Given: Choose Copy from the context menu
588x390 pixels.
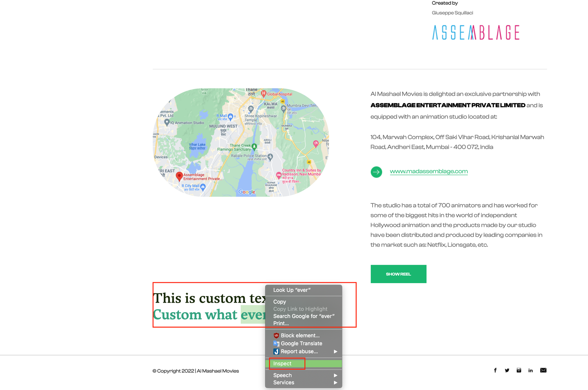Looking at the screenshot, I should pos(280,301).
